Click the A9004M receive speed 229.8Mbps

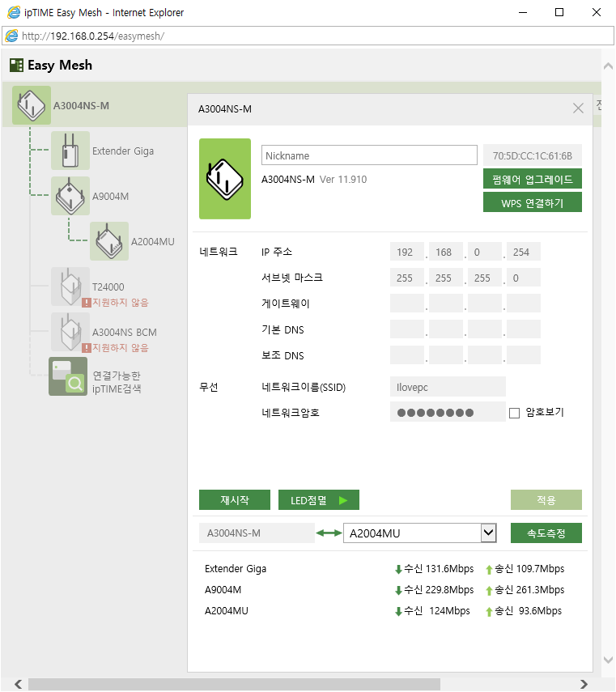(434, 589)
